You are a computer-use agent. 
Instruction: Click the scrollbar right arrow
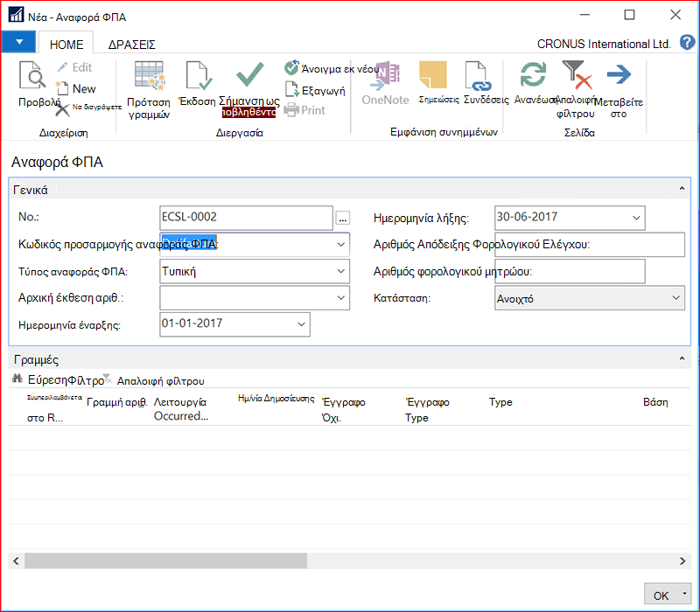pyautogui.click(x=682, y=560)
